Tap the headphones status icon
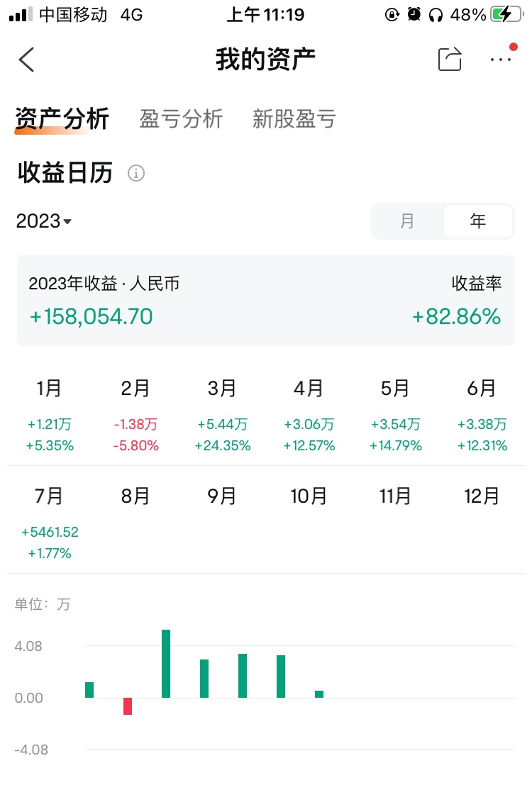The height and width of the screenshot is (807, 532). (436, 14)
